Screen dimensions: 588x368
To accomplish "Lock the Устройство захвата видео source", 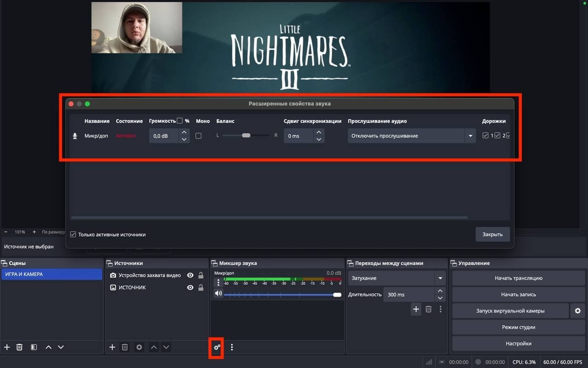I will click(201, 276).
